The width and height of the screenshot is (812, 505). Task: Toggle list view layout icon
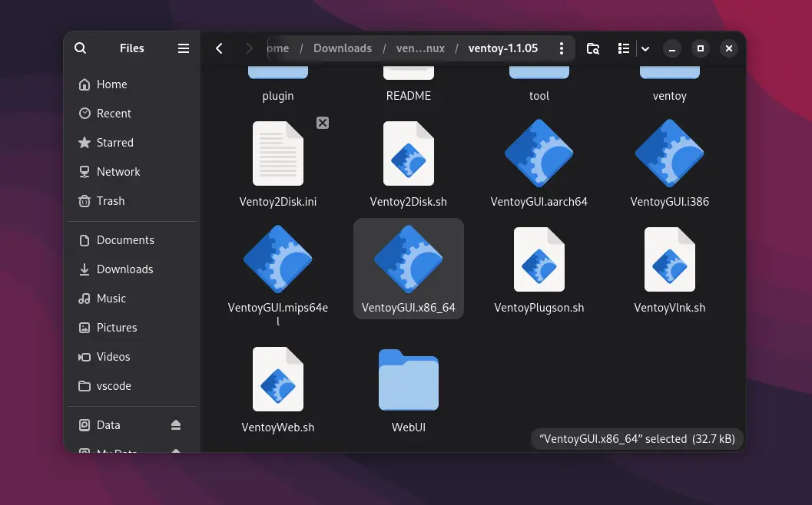point(624,48)
